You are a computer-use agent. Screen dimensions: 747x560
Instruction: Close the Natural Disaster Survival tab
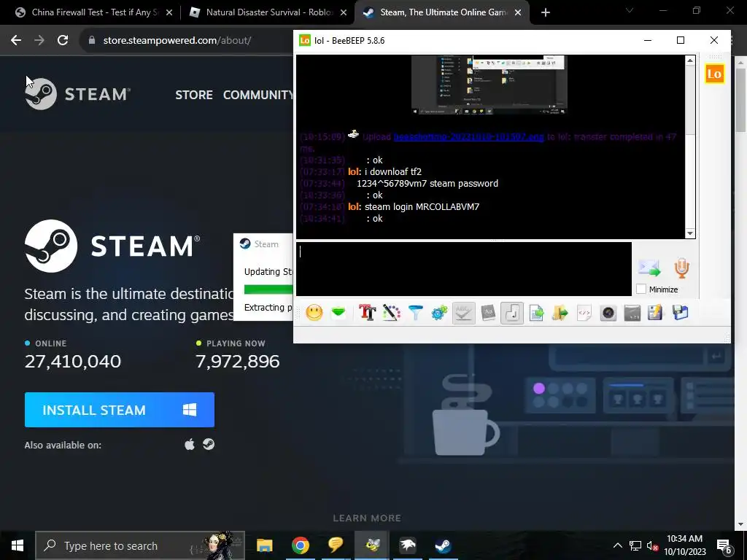pyautogui.click(x=344, y=13)
